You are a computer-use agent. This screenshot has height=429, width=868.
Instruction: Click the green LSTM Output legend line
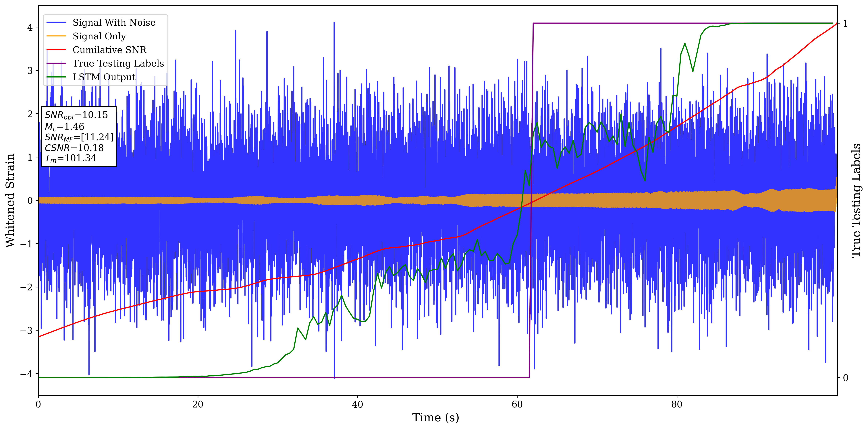point(56,77)
